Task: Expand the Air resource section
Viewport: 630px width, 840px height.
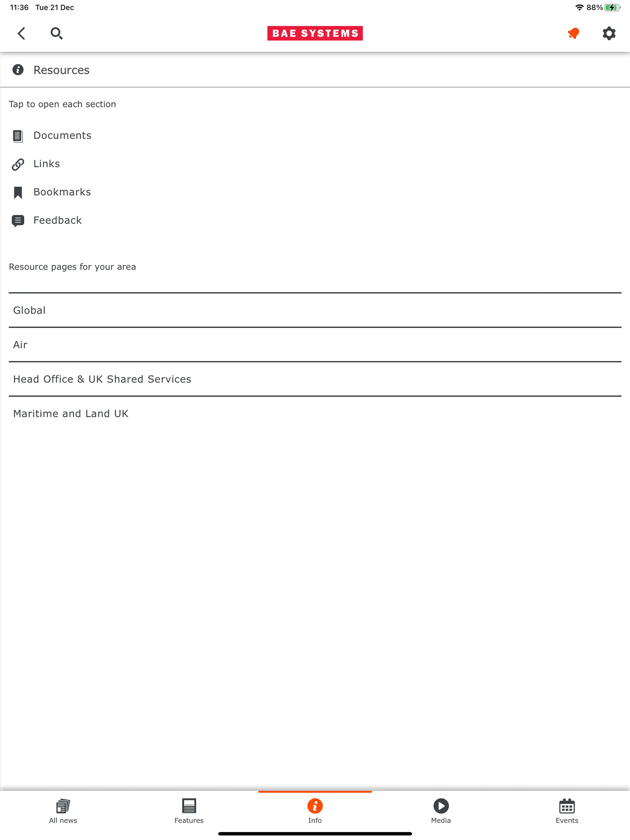Action: (315, 344)
